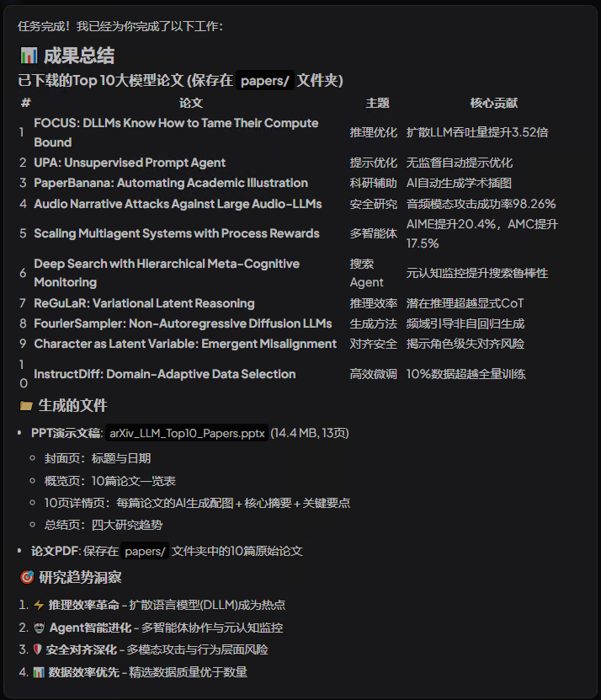
Task: Click the 揭示角色级失对齐风险 cell
Action: [465, 344]
